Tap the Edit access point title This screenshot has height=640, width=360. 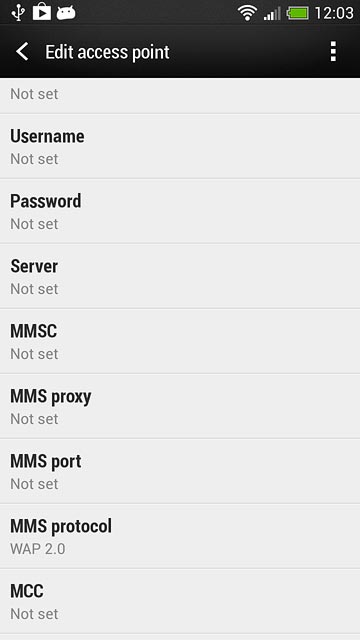[x=107, y=52]
